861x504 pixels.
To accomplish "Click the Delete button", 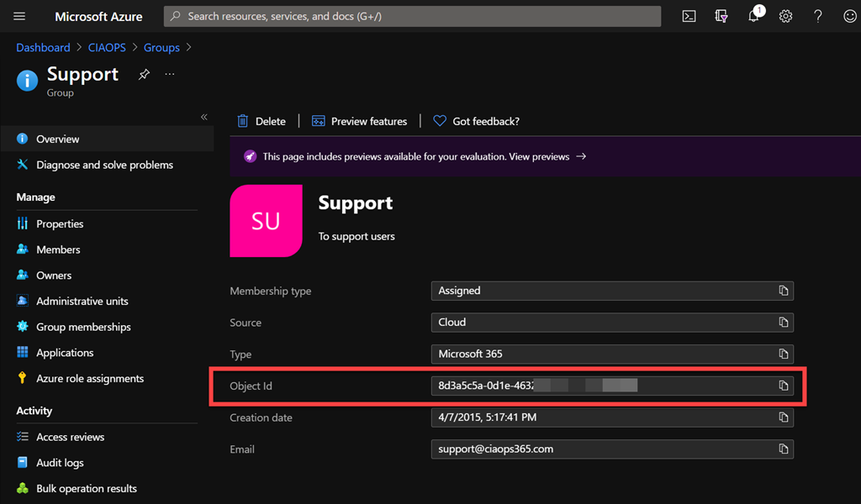I will pos(261,121).
